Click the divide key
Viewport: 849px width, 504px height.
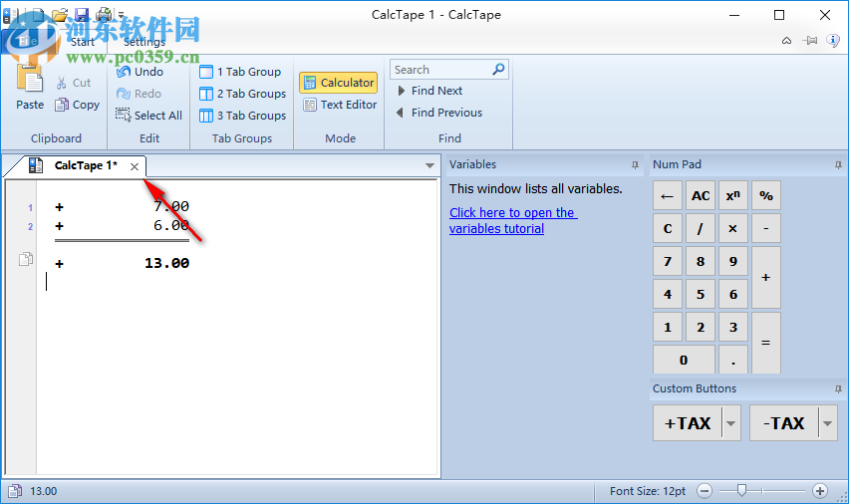coord(701,228)
